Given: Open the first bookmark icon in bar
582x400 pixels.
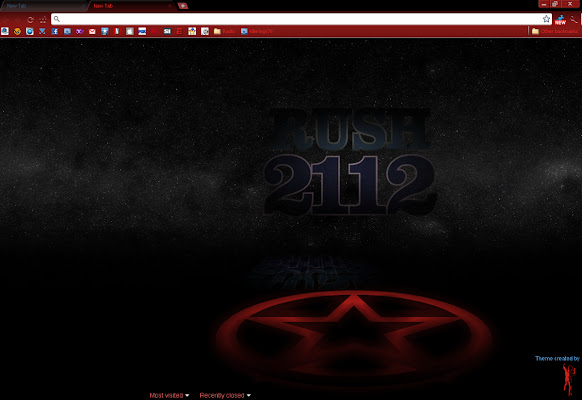Looking at the screenshot, I should coord(5,31).
